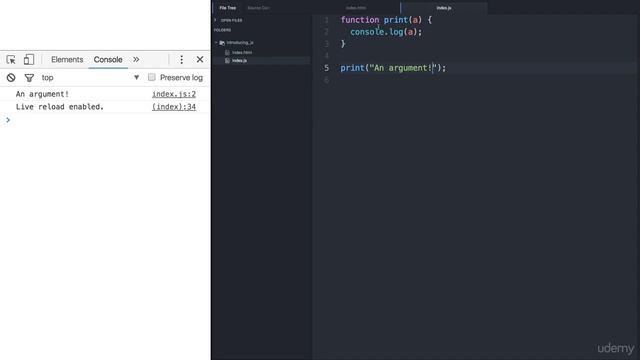
Task: Click the Folders section header
Action: pyautogui.click(x=222, y=30)
